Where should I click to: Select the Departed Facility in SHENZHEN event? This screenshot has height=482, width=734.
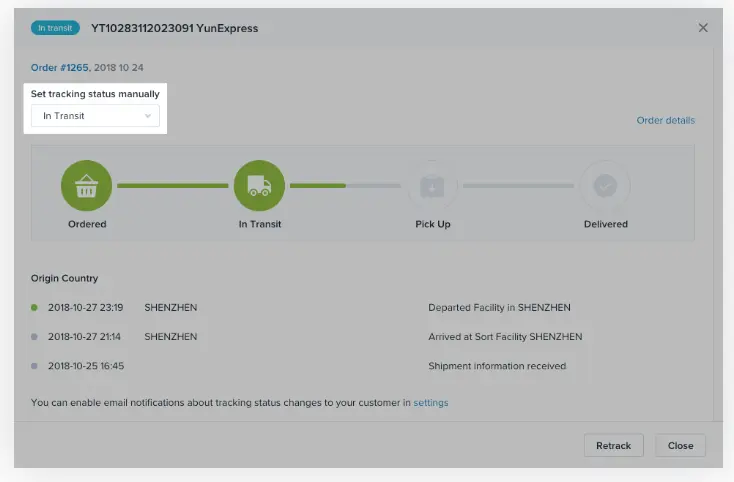tap(499, 308)
